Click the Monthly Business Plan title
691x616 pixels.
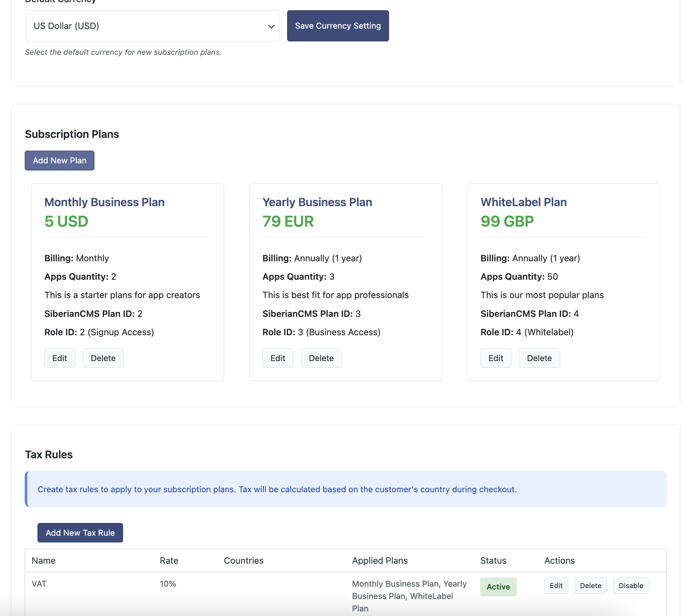click(104, 202)
